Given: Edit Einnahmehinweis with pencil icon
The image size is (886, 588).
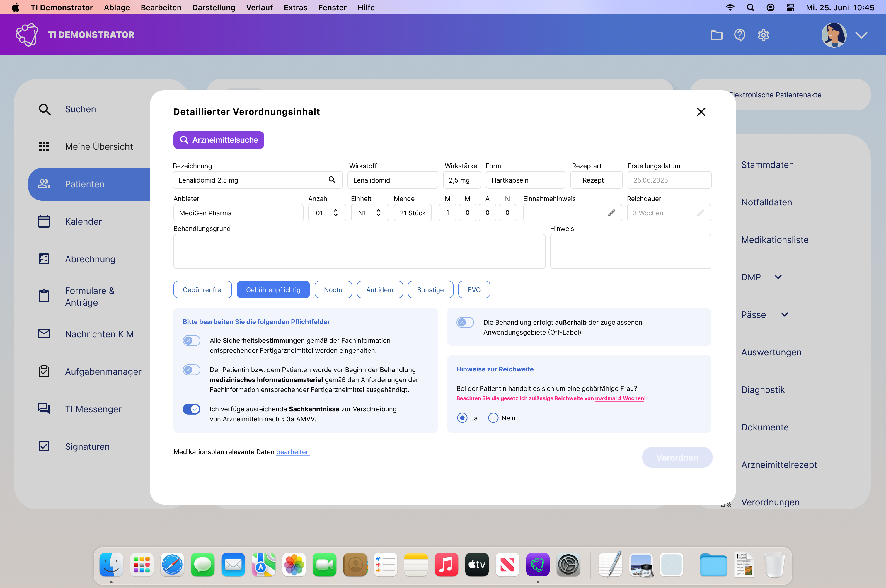Looking at the screenshot, I should (x=611, y=213).
